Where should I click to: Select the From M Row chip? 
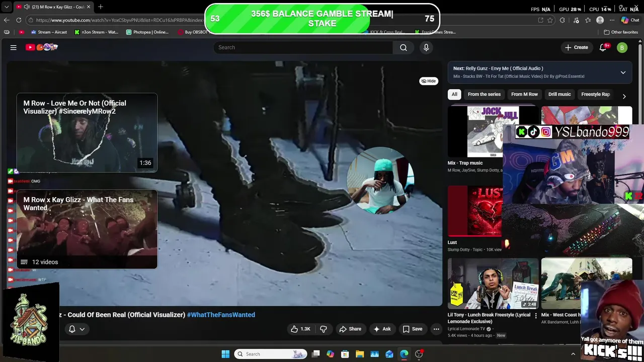pyautogui.click(x=524, y=94)
